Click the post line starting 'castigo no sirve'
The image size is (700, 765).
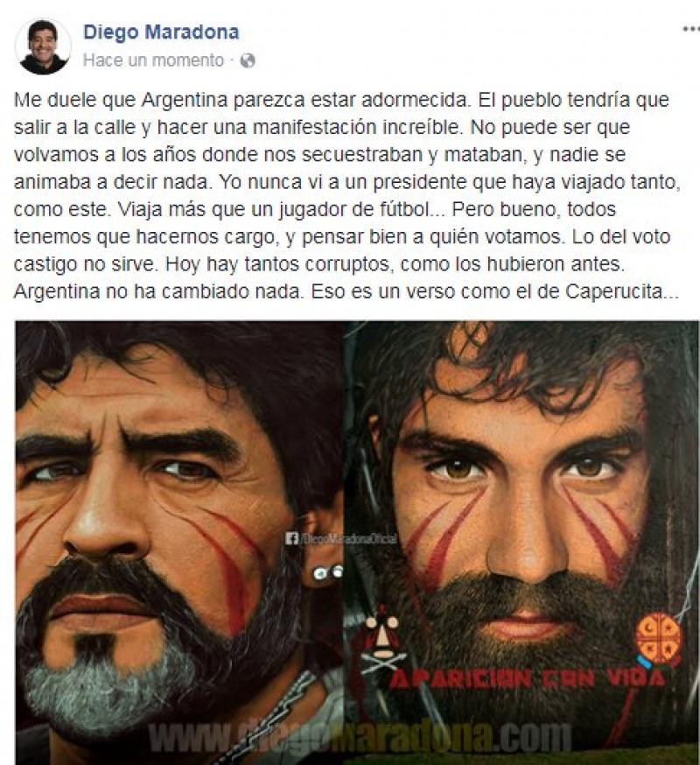click(319, 264)
